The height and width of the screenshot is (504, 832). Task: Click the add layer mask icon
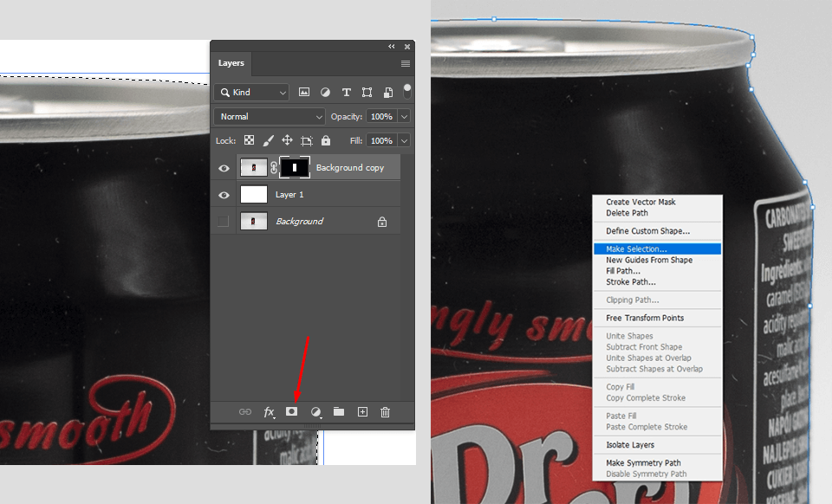pyautogui.click(x=291, y=411)
